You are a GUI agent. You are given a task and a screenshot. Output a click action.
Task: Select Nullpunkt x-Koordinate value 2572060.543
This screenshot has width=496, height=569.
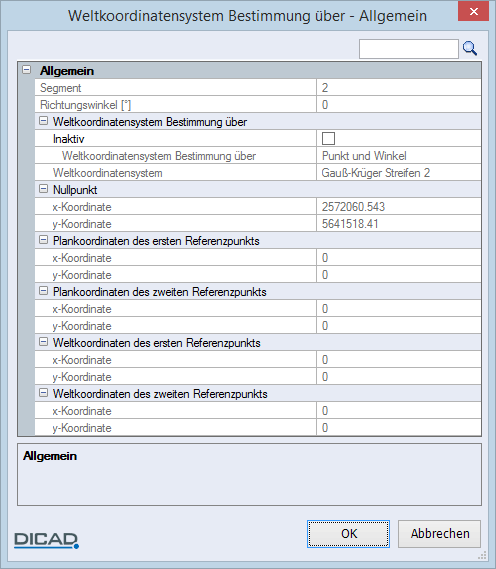[399, 206]
